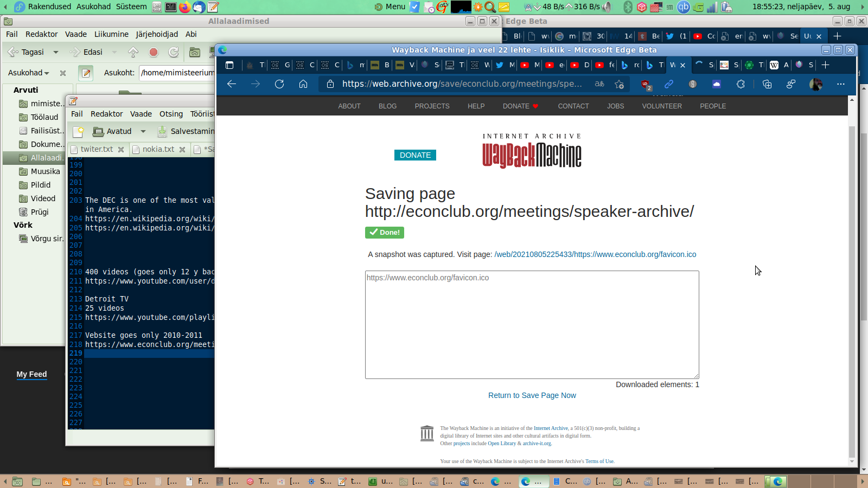Click the teal DONATE button

point(415,155)
